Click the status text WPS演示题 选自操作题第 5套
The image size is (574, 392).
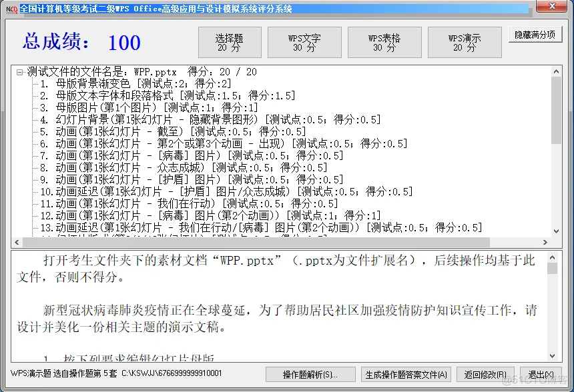[63, 373]
